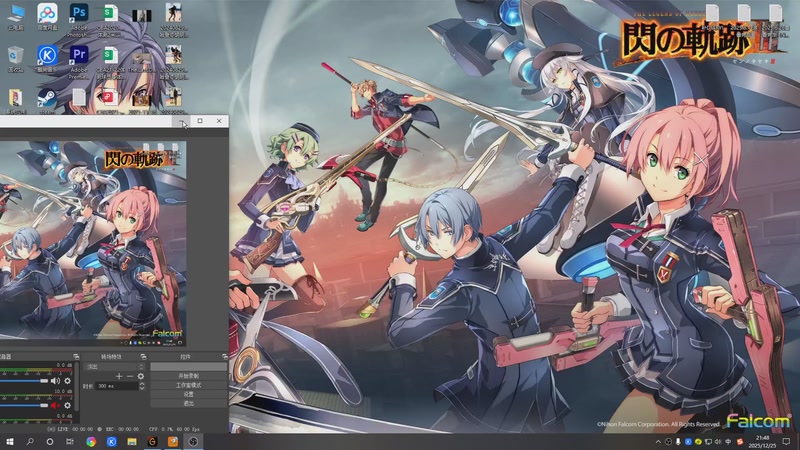Select the red WPS file icon on desktop

(109, 101)
